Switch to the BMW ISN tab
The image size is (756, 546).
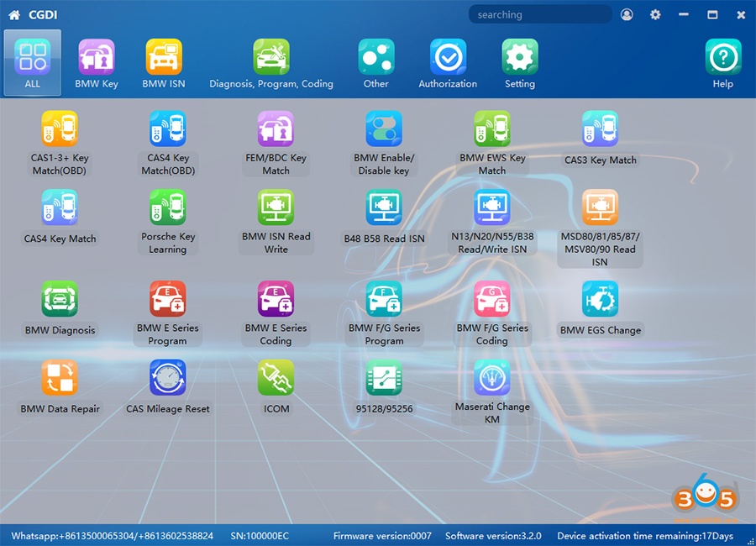click(164, 63)
